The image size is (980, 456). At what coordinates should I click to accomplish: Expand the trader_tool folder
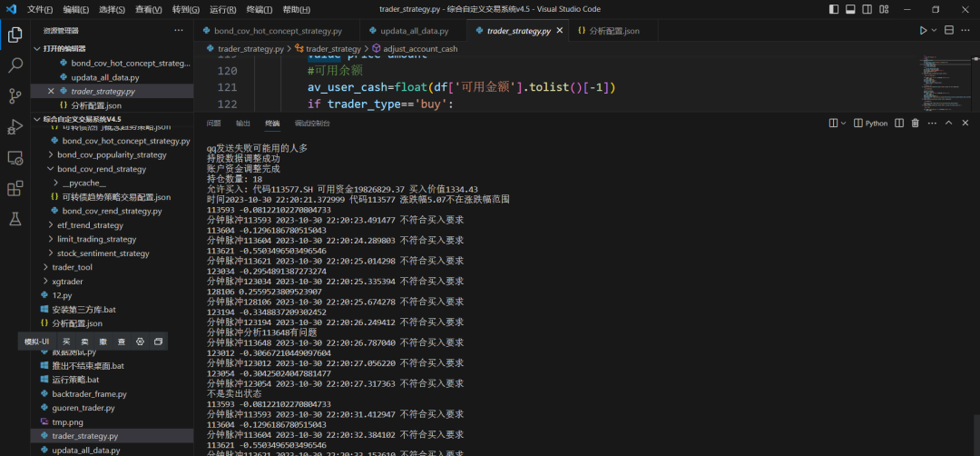(112, 267)
